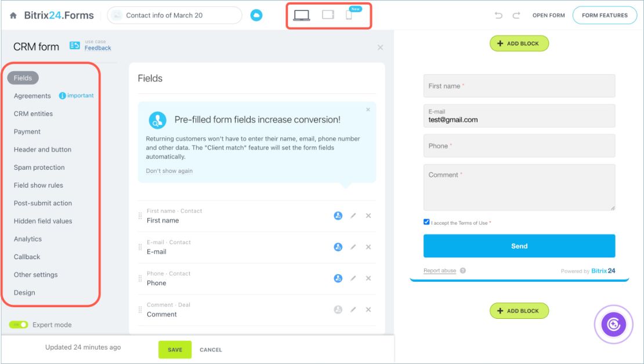Go to Bitrix24 home icon
Image resolution: width=644 pixels, height=364 pixels.
coord(13,16)
